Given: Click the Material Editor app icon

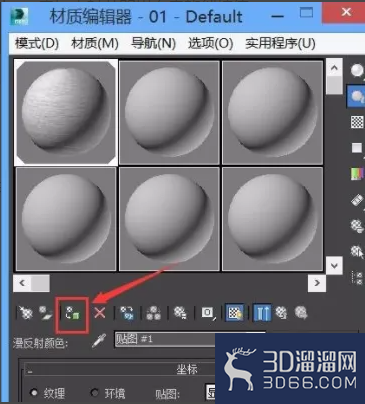Looking at the screenshot, I should 18,17.
